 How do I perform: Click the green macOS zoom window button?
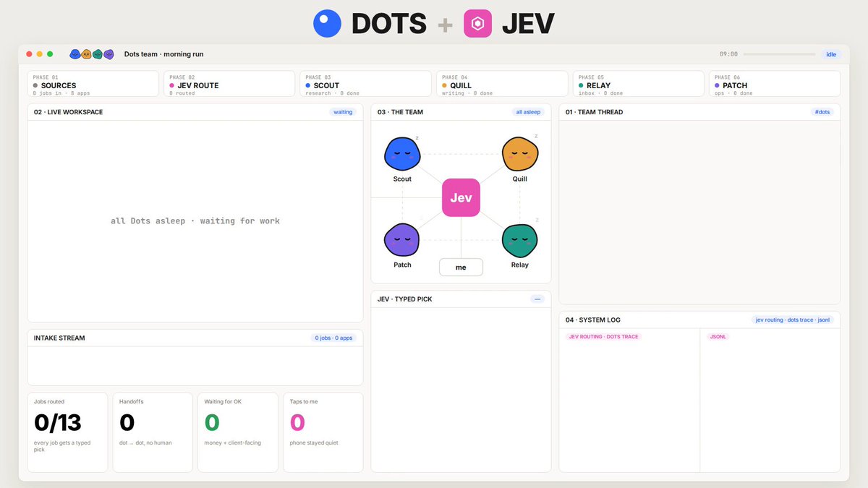(x=50, y=54)
